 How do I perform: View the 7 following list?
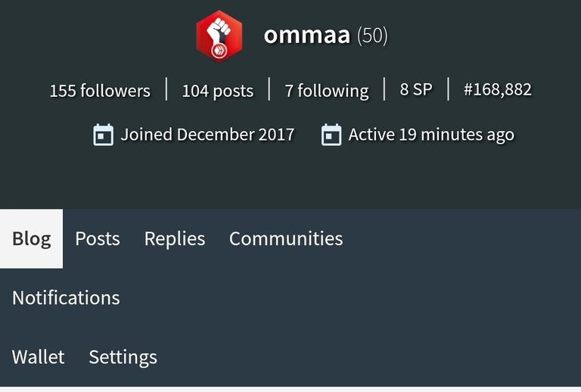click(x=327, y=91)
